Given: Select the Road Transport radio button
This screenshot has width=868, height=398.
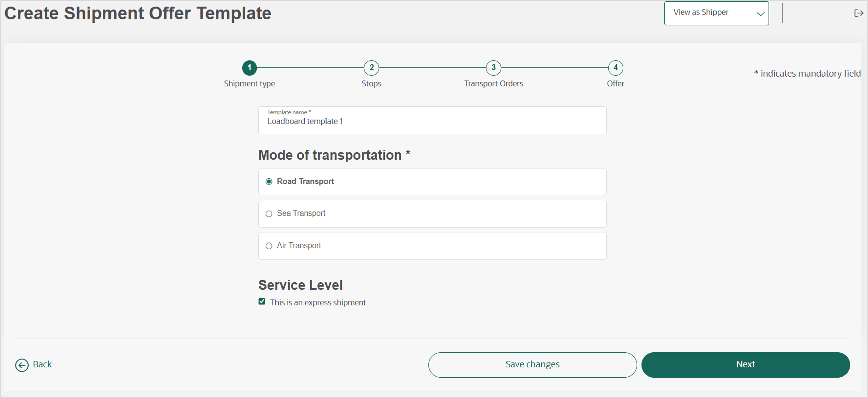Looking at the screenshot, I should (x=269, y=182).
